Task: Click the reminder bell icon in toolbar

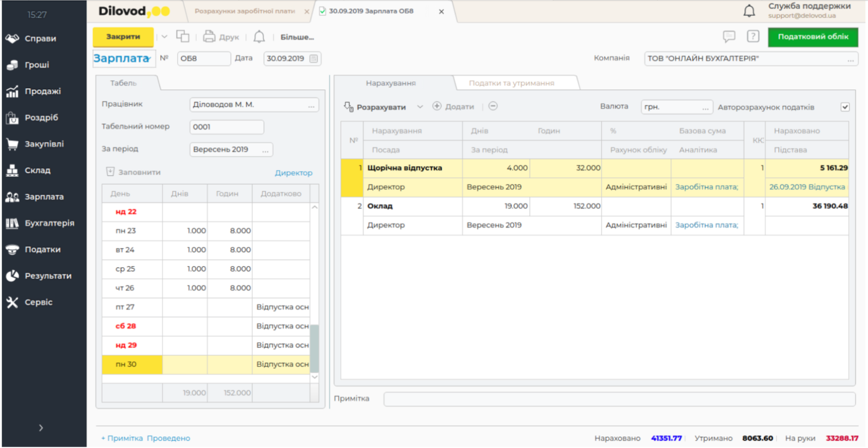Action: pyautogui.click(x=259, y=36)
